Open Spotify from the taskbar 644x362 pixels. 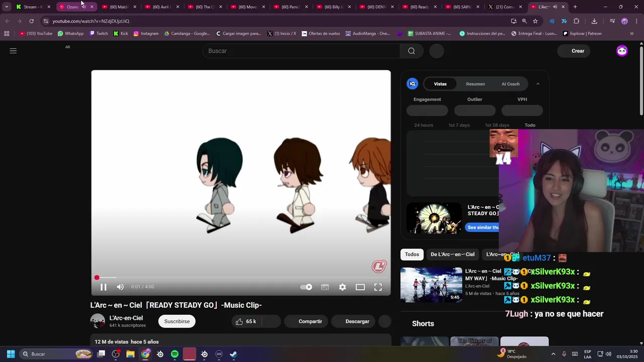175,354
